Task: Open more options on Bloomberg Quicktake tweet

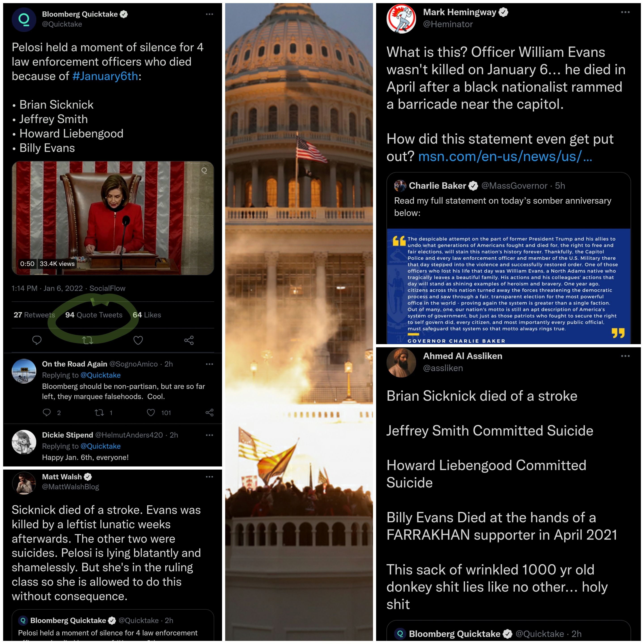Action: pyautogui.click(x=209, y=14)
